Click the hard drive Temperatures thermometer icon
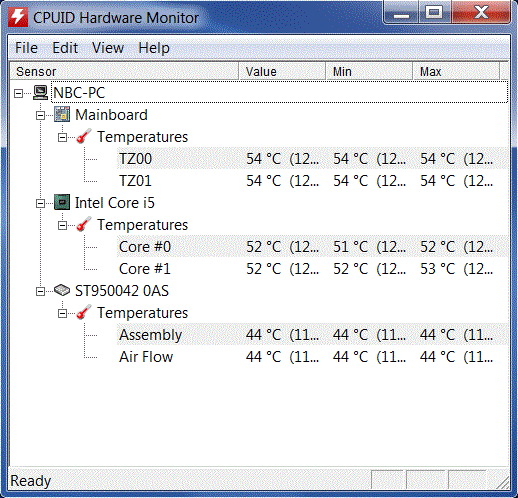 point(84,313)
